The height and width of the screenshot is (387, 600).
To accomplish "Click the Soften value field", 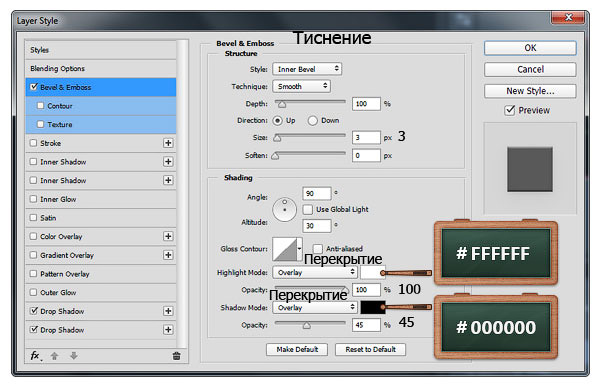I will click(x=366, y=155).
